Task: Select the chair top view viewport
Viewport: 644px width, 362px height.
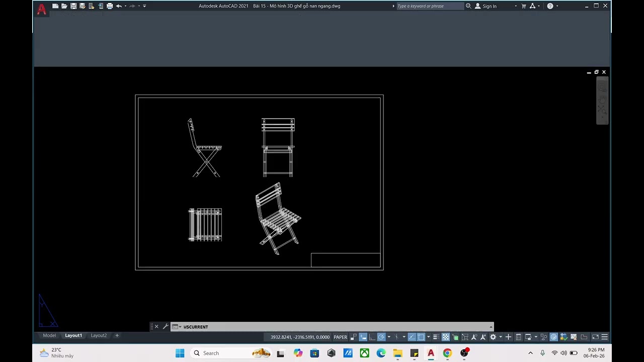Action: (205, 225)
